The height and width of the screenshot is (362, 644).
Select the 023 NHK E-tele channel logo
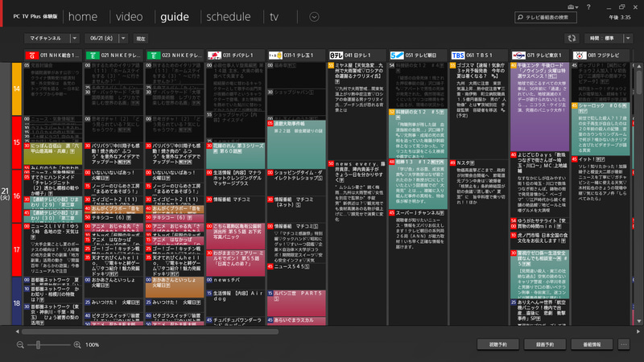[x=154, y=55]
